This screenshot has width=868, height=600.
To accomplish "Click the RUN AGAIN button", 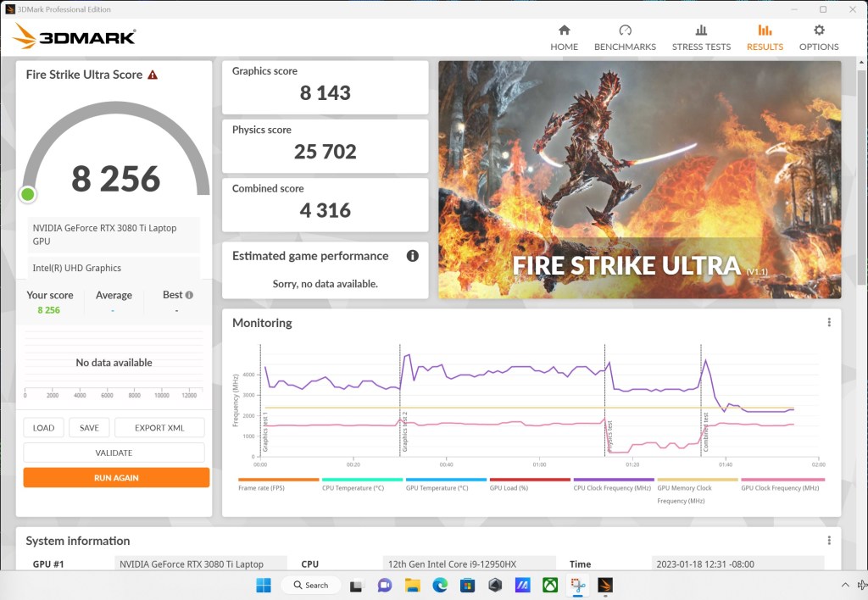I will tap(115, 477).
